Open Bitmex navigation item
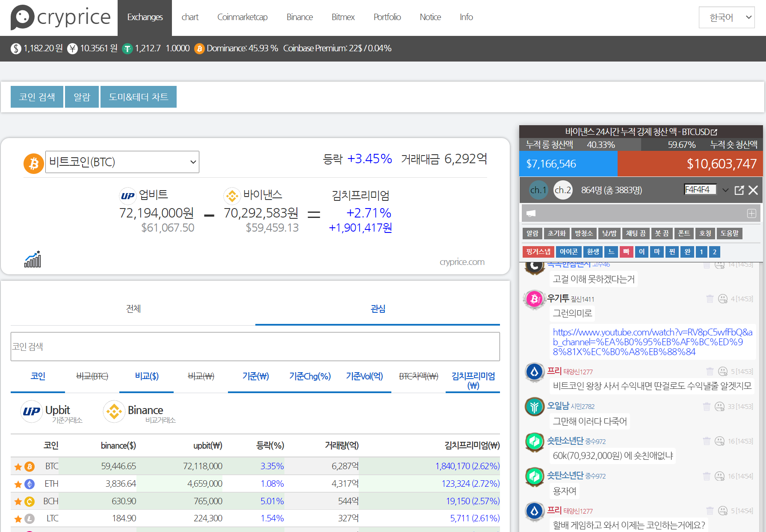Image resolution: width=766 pixels, height=532 pixels. coord(343,18)
